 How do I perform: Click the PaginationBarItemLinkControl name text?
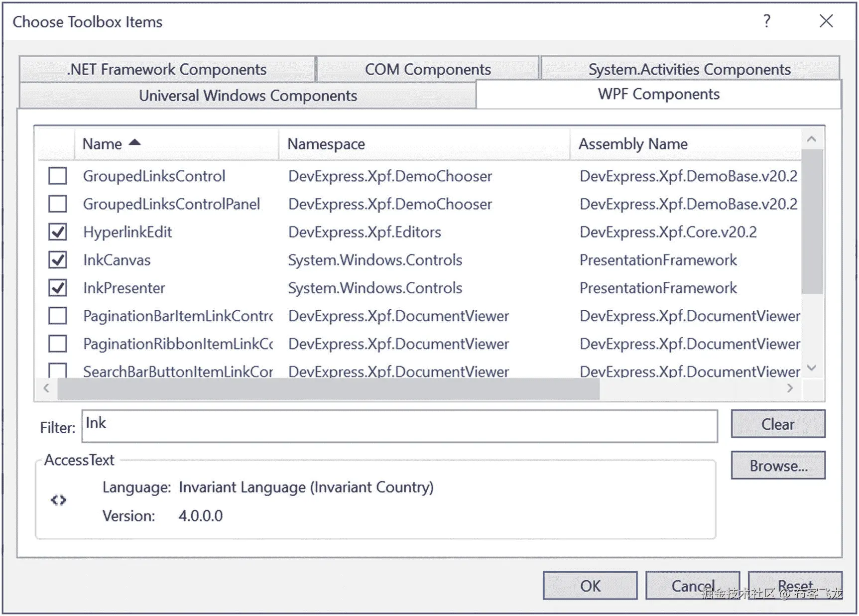click(x=178, y=316)
